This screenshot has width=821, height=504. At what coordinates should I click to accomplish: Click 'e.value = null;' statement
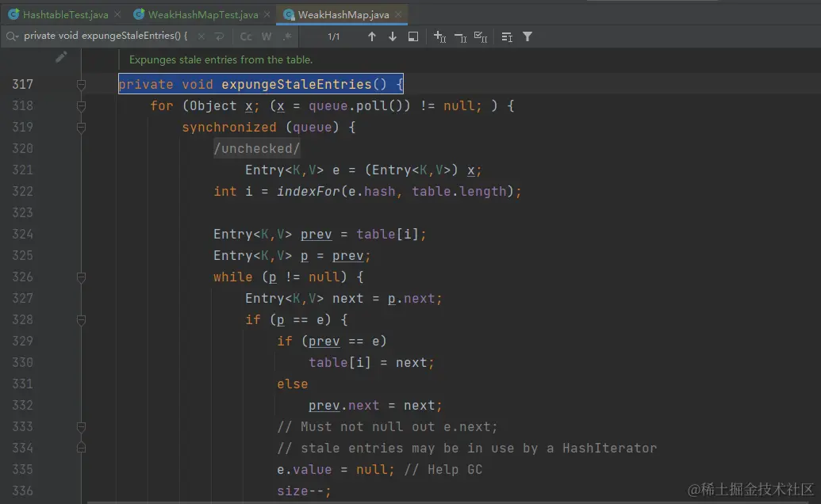(x=336, y=469)
